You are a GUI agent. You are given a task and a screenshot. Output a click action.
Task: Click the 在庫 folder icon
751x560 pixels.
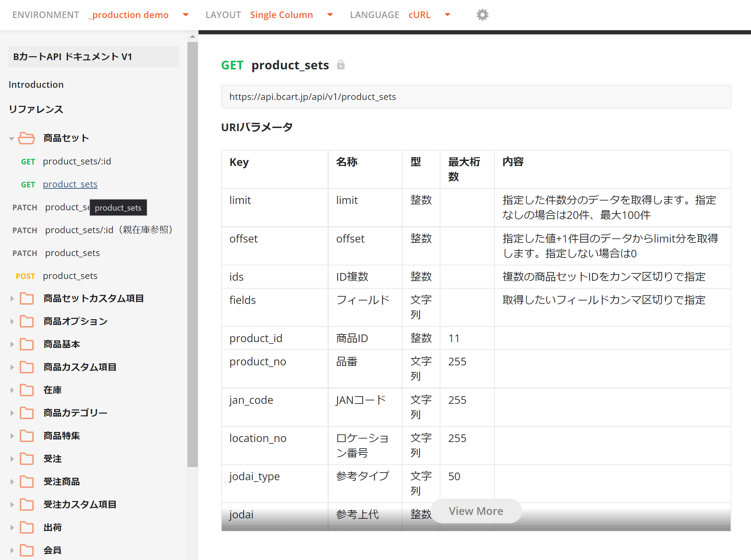point(27,390)
